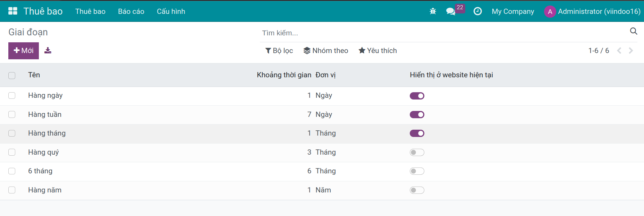The width and height of the screenshot is (644, 216).
Task: Open the Hàng tháng record
Action: coord(47,133)
